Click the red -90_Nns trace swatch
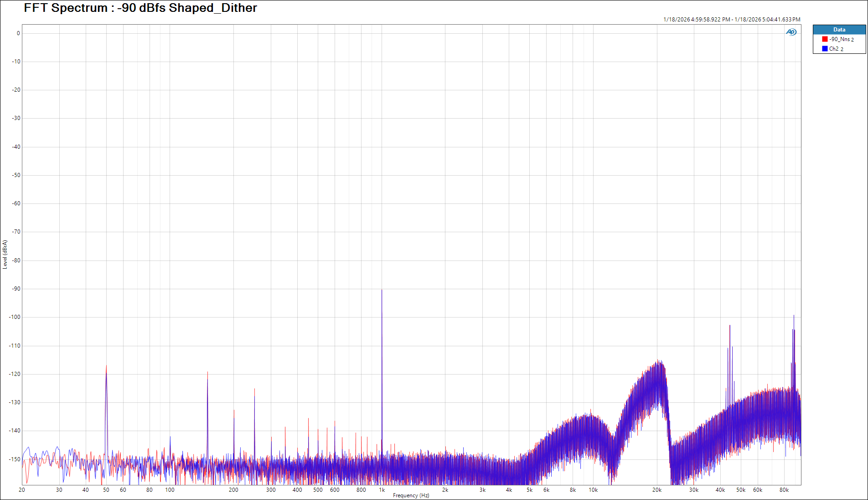 [x=825, y=39]
